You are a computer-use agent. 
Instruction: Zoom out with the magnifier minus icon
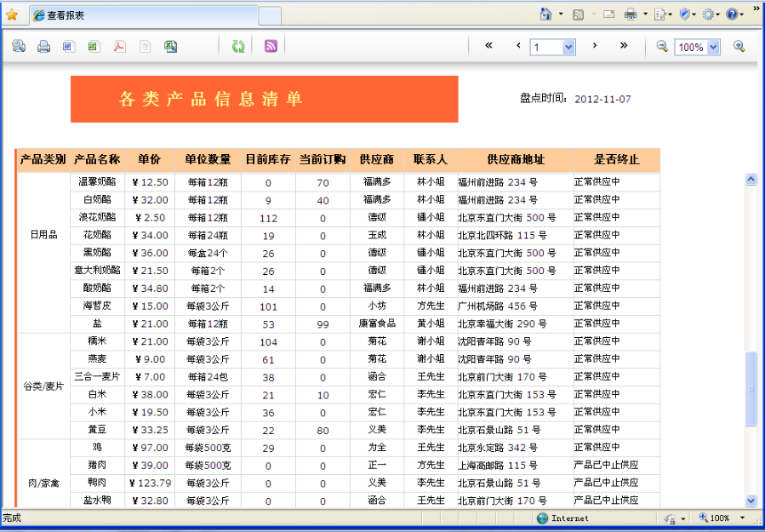[x=662, y=47]
